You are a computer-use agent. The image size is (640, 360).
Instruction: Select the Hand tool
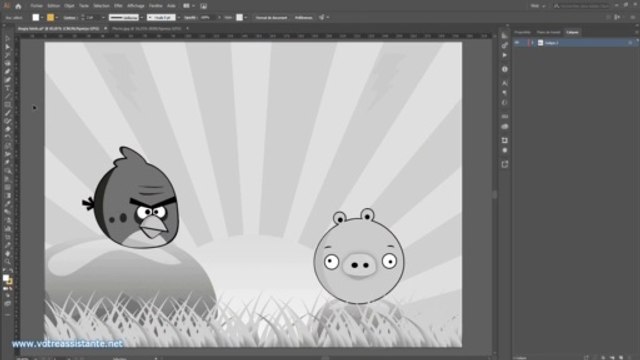(7, 253)
